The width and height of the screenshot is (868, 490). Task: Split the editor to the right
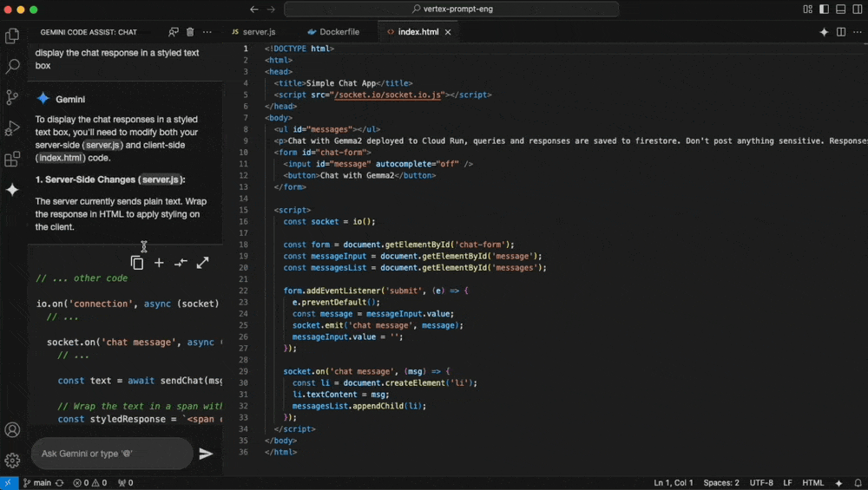coord(841,32)
